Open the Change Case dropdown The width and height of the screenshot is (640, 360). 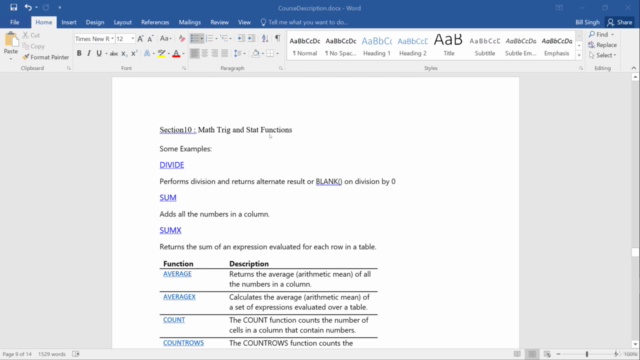[x=165, y=38]
